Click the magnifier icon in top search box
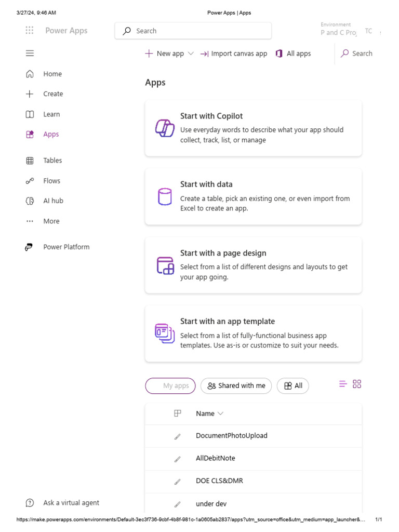 [x=127, y=31]
